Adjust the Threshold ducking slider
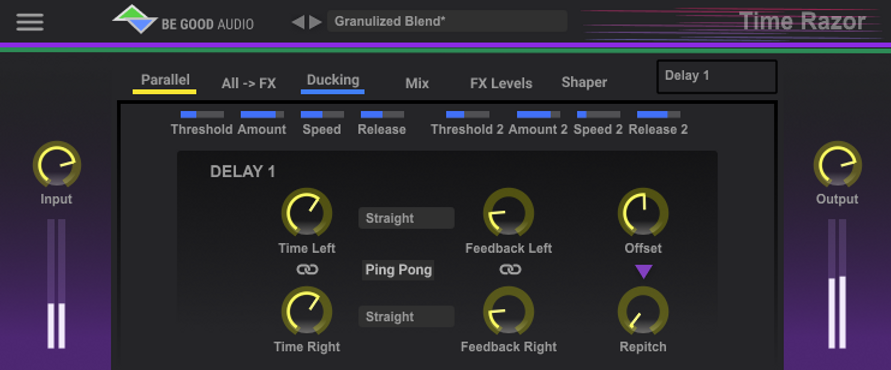 pyautogui.click(x=202, y=114)
